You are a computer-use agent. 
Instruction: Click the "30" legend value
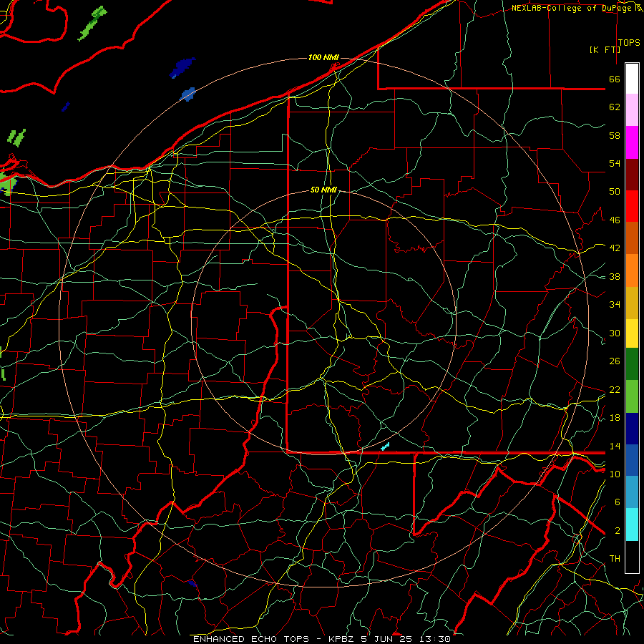point(615,333)
